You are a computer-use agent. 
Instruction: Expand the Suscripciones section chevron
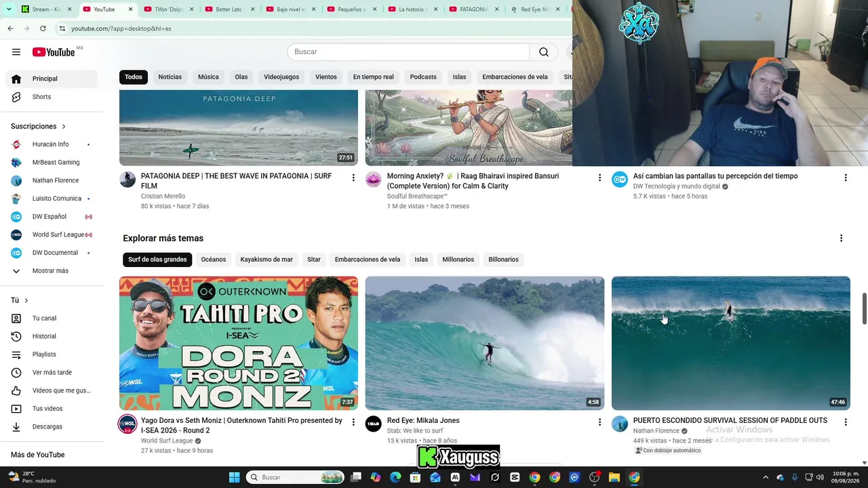[64, 127]
